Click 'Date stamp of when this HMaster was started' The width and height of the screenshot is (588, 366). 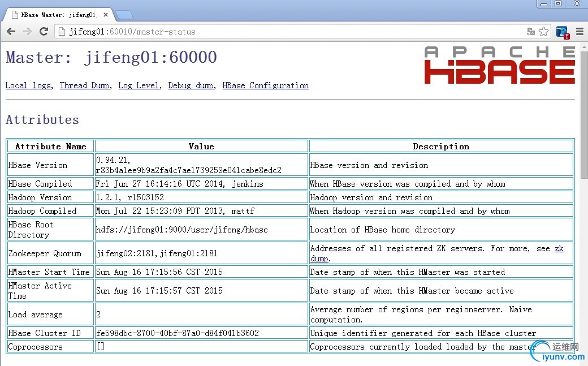click(408, 272)
